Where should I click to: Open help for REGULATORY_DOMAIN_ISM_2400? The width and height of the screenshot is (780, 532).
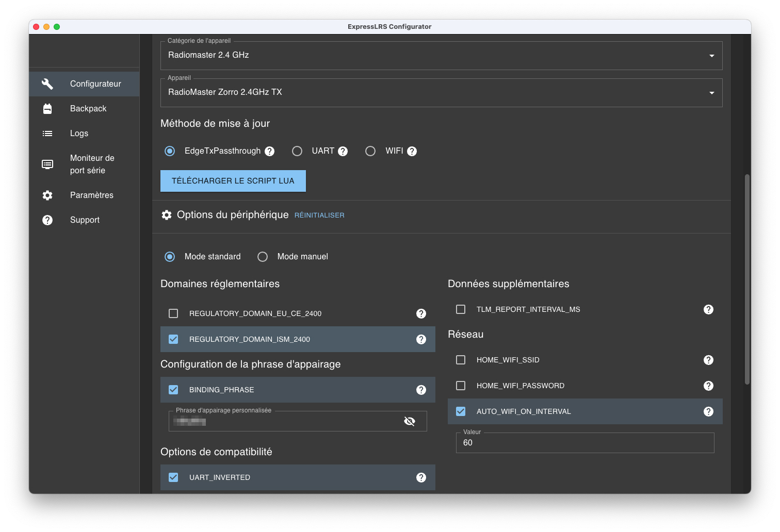coord(421,339)
